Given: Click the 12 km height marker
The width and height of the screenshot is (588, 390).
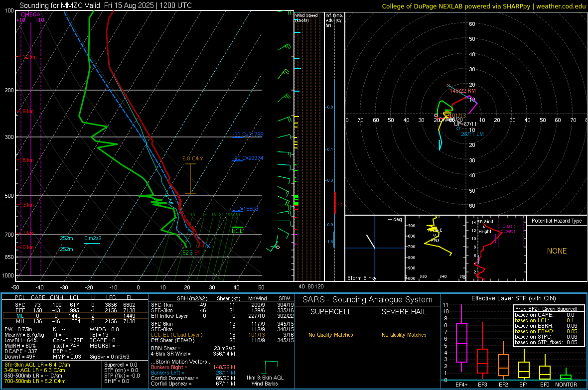Looking at the screenshot, I should pos(29,57).
